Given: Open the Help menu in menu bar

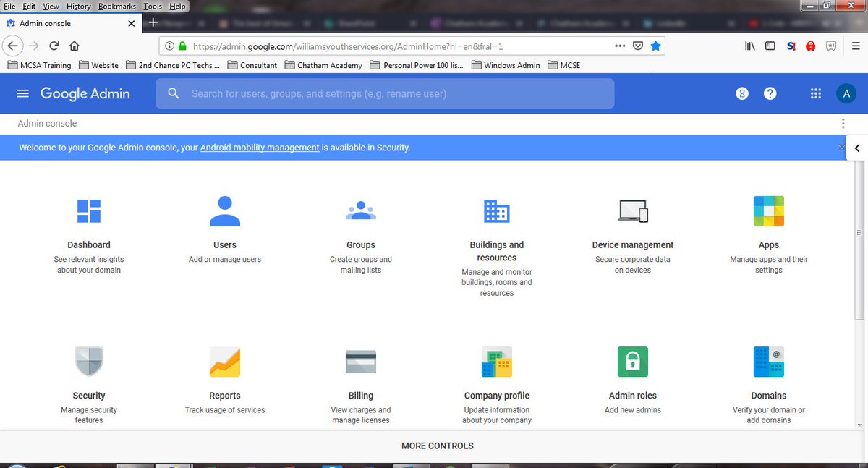Looking at the screenshot, I should [x=177, y=6].
